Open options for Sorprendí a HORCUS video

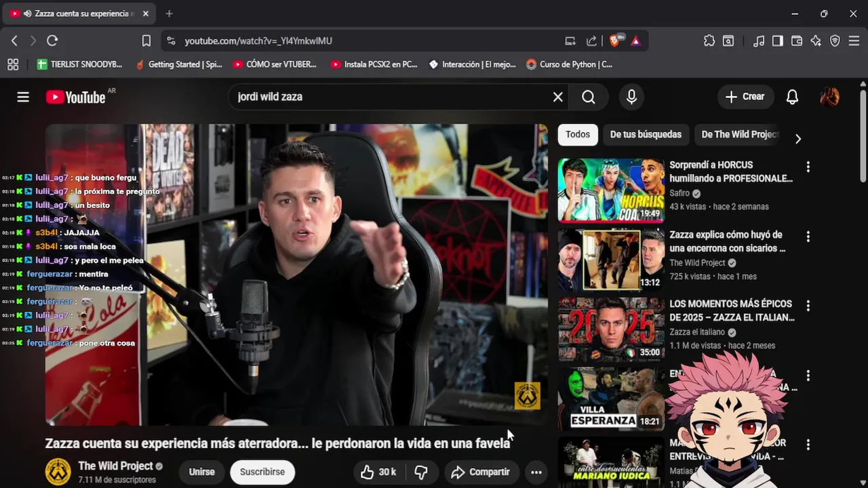(808, 167)
